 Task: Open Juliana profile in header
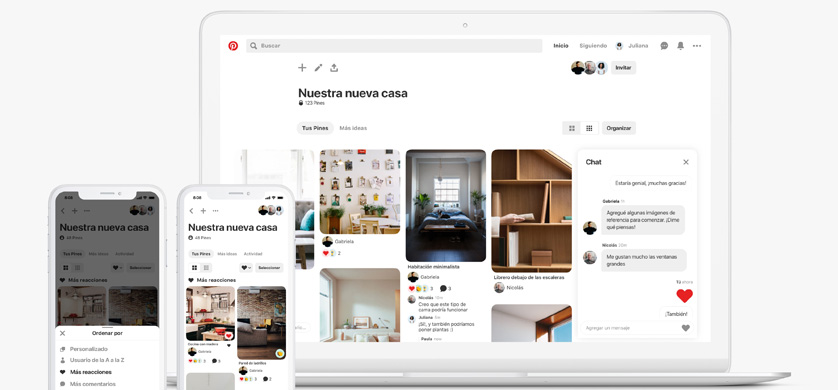(632, 46)
